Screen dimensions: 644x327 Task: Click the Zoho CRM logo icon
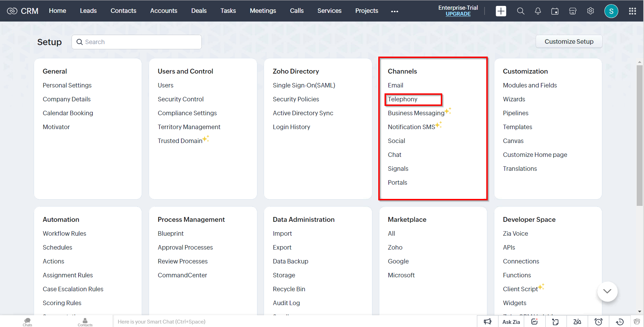point(12,11)
